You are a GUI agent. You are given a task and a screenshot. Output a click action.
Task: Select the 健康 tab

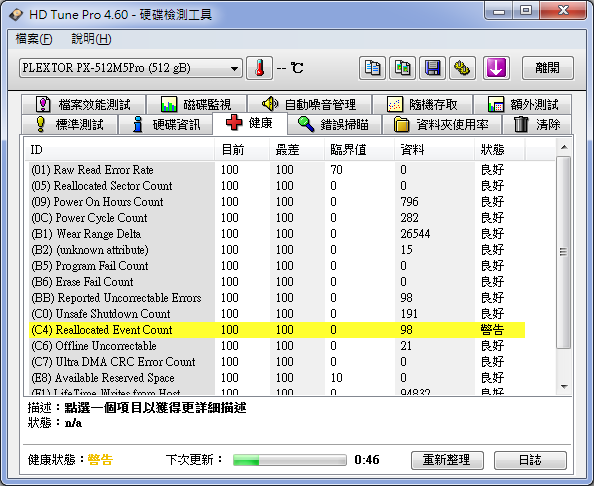coord(250,123)
